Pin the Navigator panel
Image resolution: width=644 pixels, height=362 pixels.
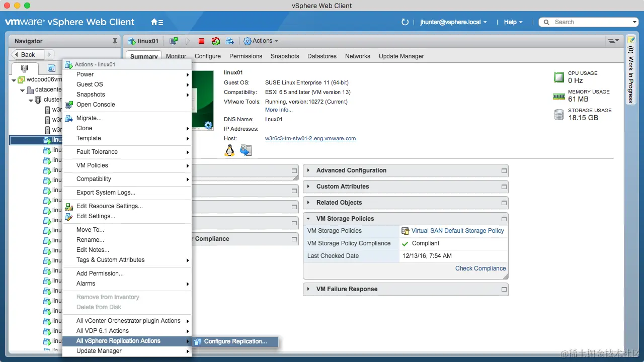click(115, 41)
